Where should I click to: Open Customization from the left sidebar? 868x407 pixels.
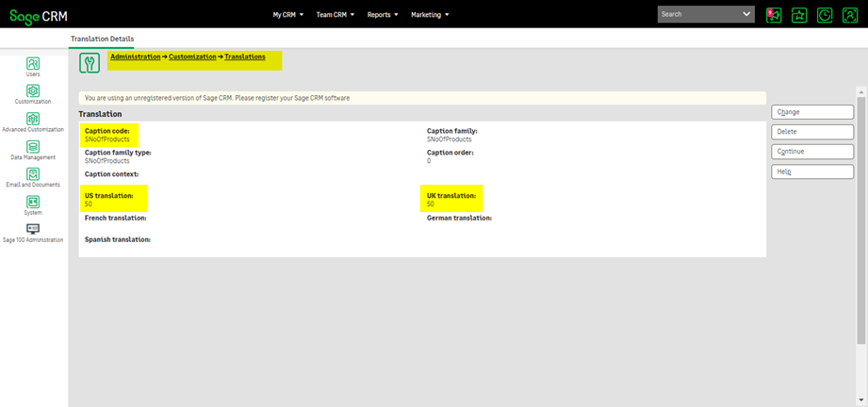[33, 91]
